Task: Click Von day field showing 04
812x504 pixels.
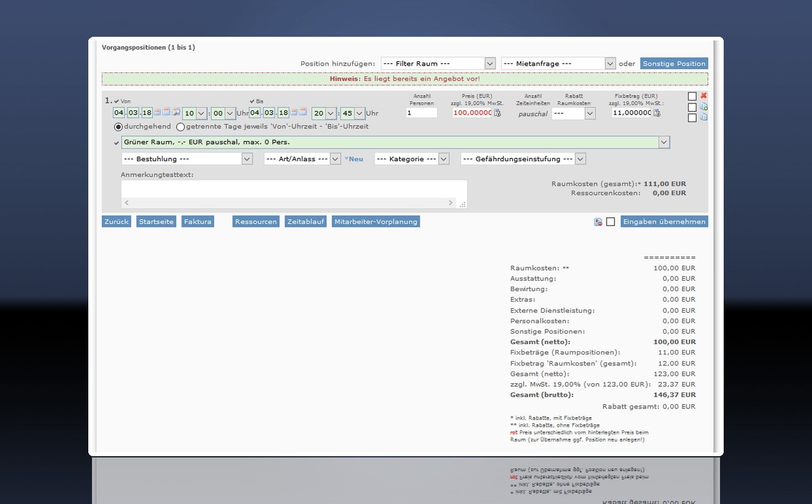Action: click(119, 113)
